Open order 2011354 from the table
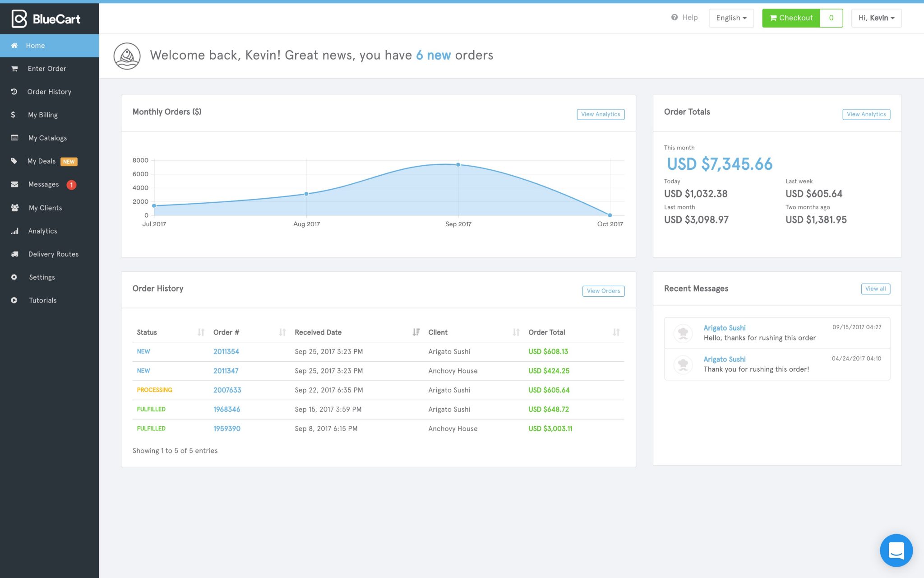This screenshot has height=578, width=924. (x=226, y=351)
